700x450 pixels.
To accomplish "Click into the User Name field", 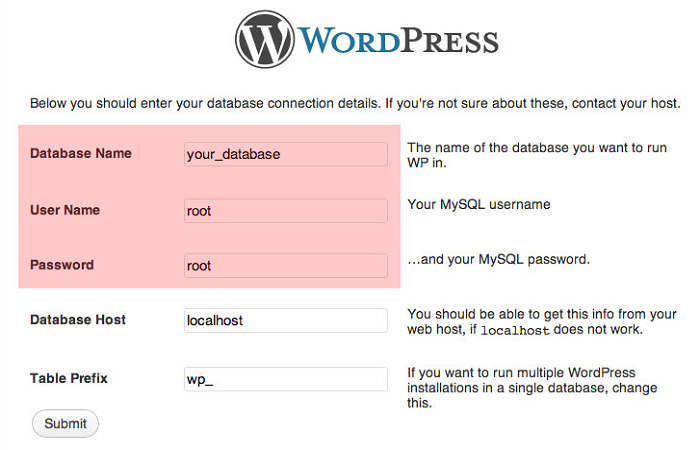I will [286, 211].
